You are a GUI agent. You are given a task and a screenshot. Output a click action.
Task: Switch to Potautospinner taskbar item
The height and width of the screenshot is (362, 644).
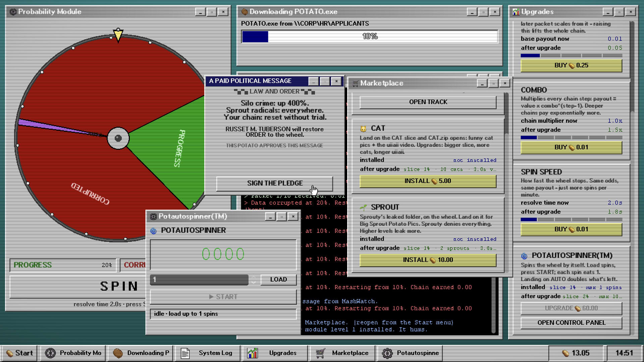click(410, 353)
